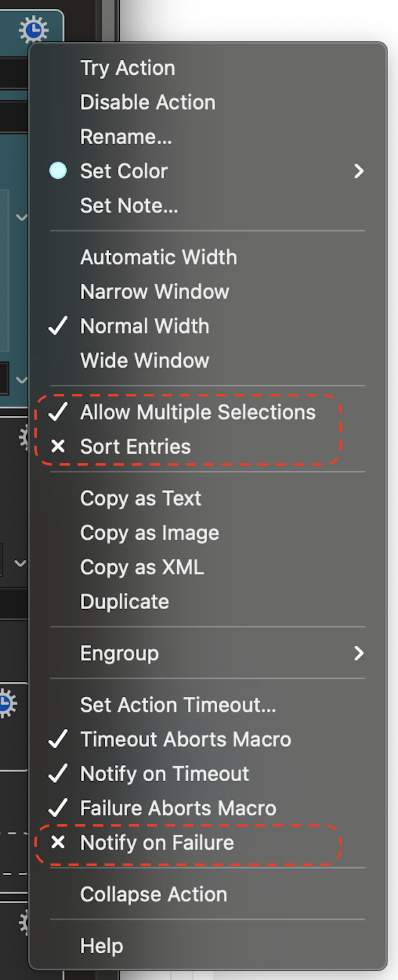Open Set Action Timeout… setting

click(178, 704)
